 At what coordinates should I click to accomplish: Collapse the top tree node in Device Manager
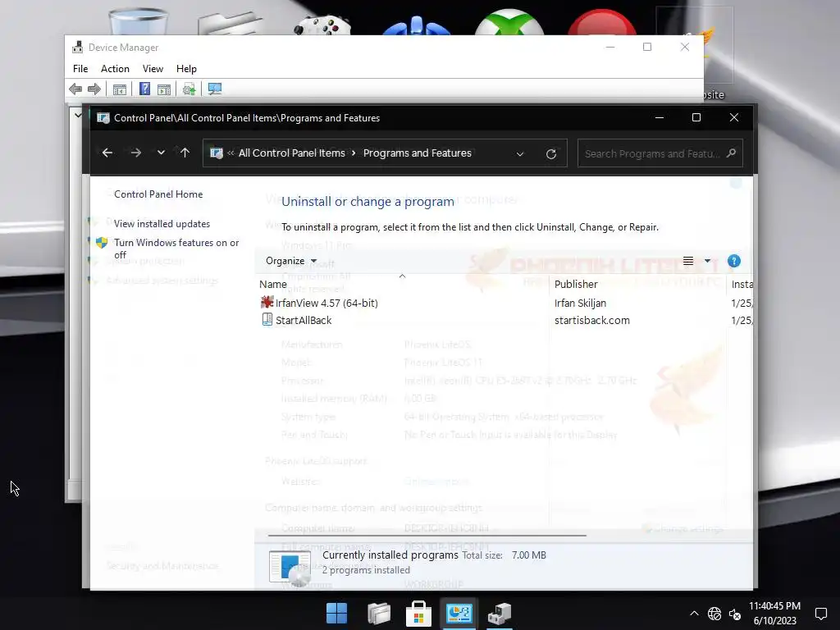tap(78, 115)
